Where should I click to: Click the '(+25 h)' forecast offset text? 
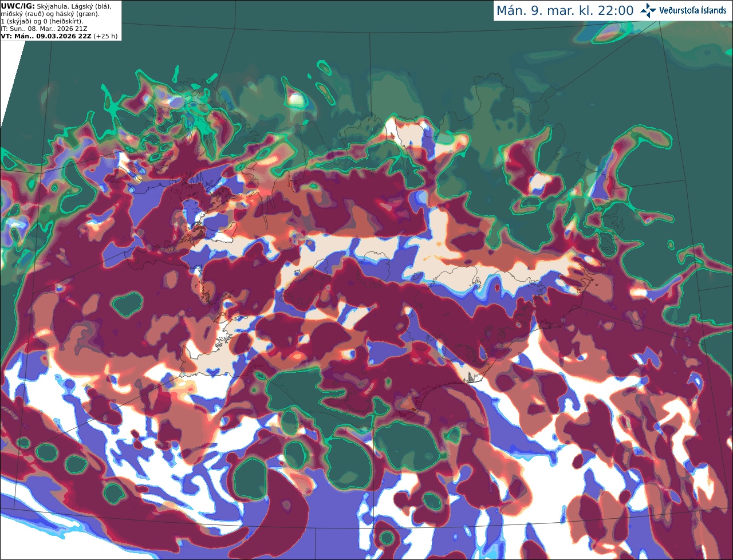coord(106,36)
